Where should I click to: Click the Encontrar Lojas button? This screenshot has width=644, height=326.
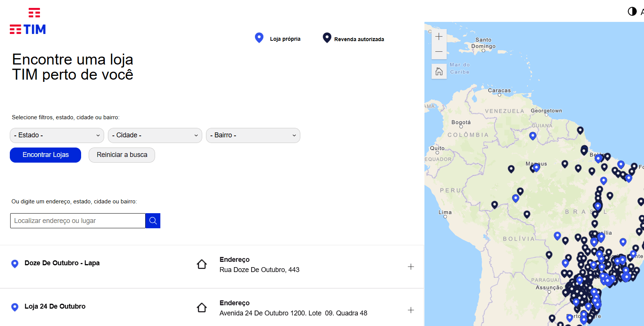coord(45,155)
